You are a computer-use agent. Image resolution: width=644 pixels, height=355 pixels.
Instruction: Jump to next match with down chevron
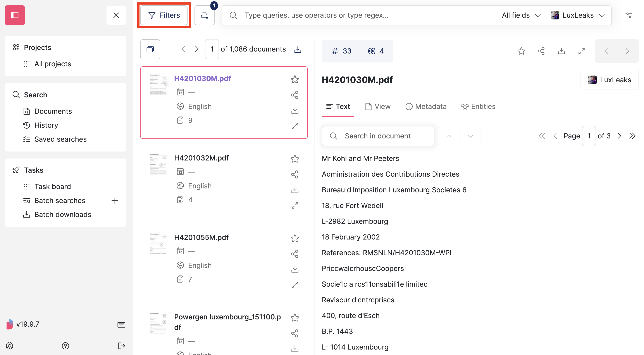coord(470,136)
